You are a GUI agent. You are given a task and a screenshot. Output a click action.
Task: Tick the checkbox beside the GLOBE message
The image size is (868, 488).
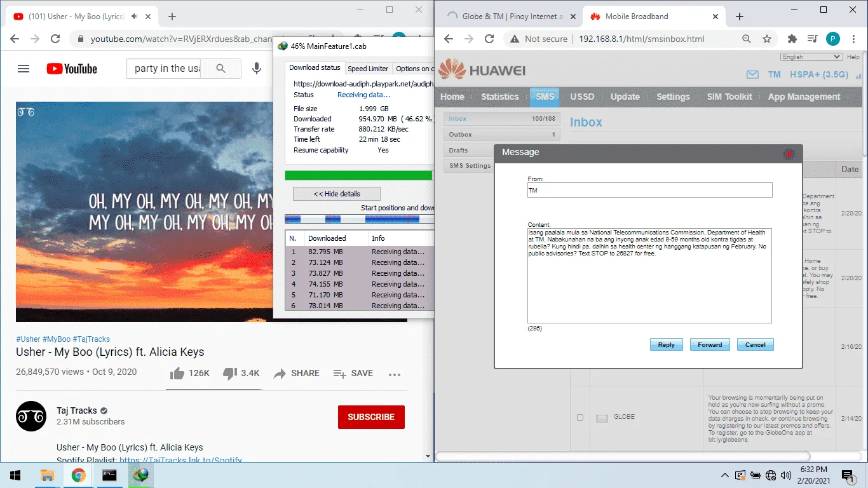(x=580, y=417)
